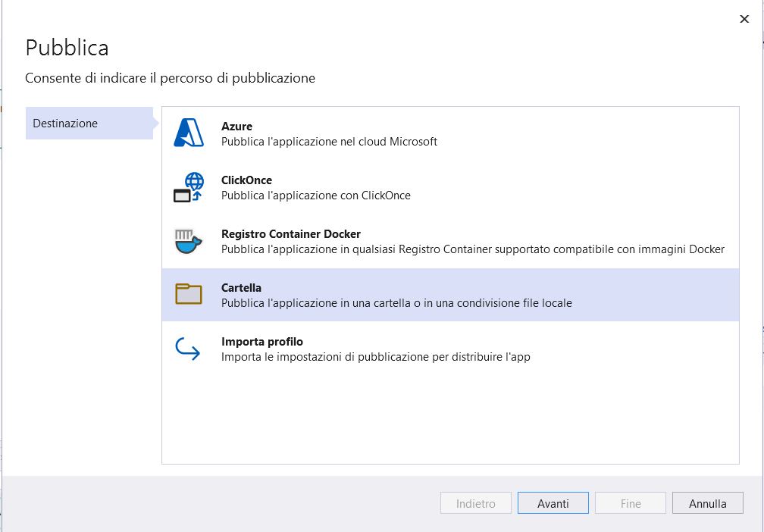764x532 pixels.
Task: Select the ClickOnce title text
Action: pos(246,180)
